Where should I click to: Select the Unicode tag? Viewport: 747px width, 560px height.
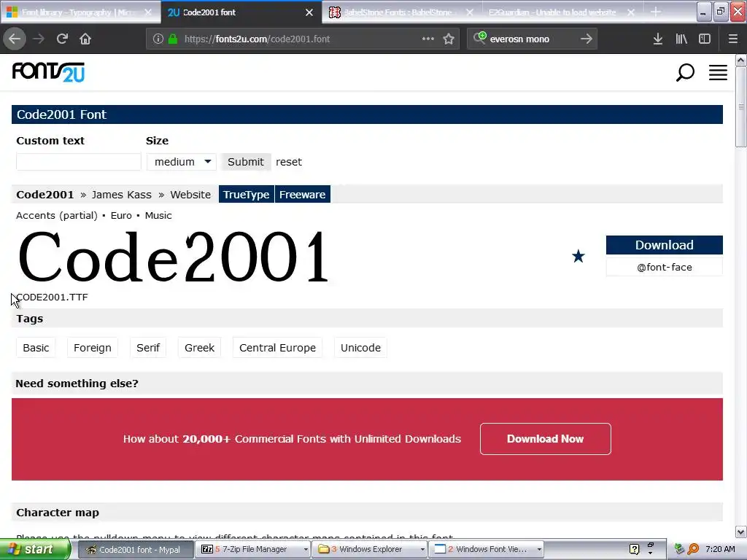360,348
